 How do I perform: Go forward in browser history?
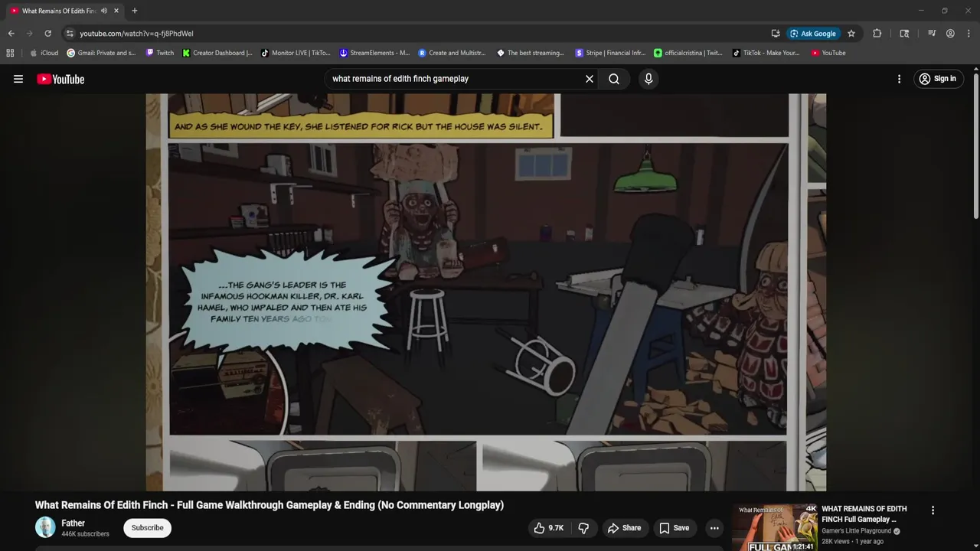pos(29,34)
